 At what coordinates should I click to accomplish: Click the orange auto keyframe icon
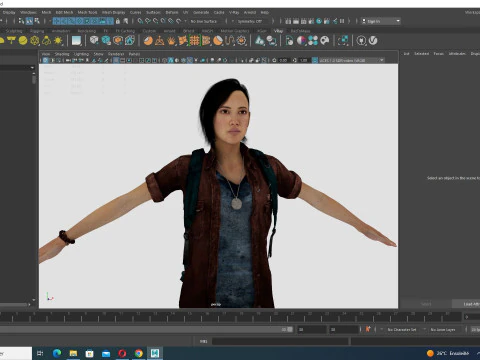[x=368, y=329]
